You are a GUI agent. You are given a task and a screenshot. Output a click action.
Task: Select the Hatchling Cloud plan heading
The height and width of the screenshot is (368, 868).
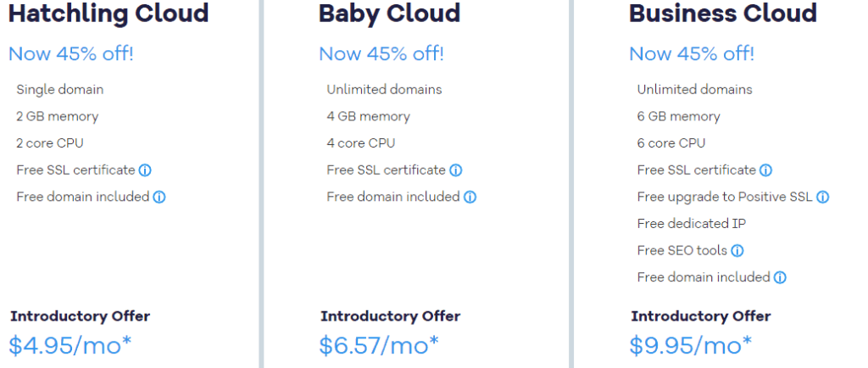point(108,14)
